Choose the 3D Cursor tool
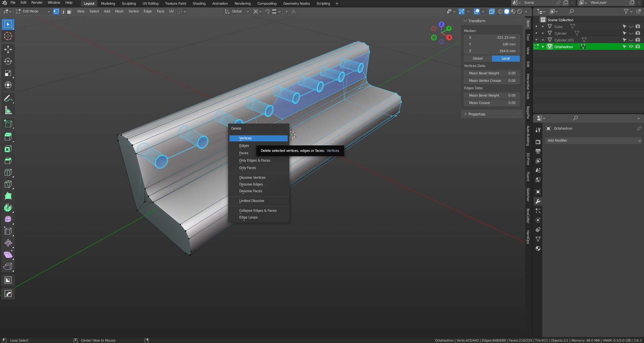Image resolution: width=644 pixels, height=343 pixels. coord(8,36)
